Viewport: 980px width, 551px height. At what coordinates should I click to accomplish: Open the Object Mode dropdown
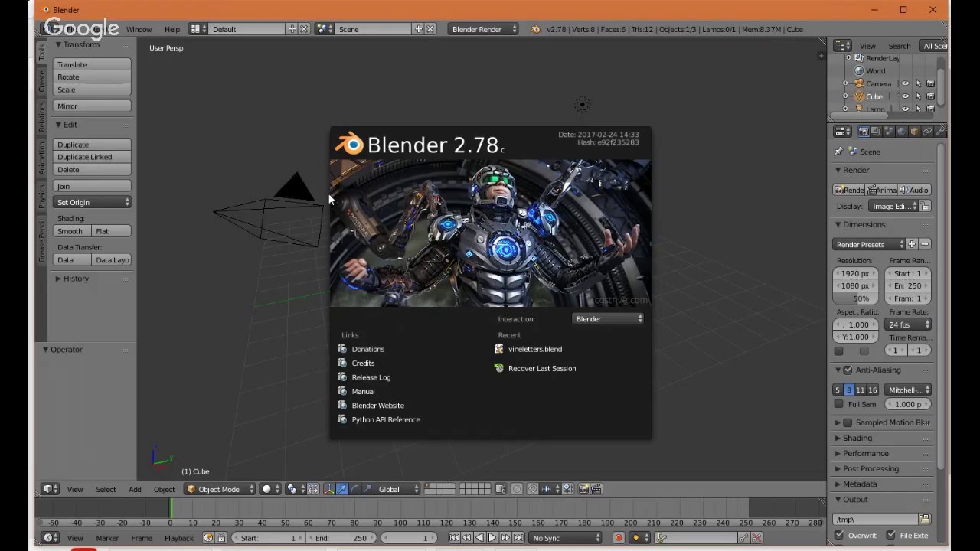pyautogui.click(x=220, y=489)
